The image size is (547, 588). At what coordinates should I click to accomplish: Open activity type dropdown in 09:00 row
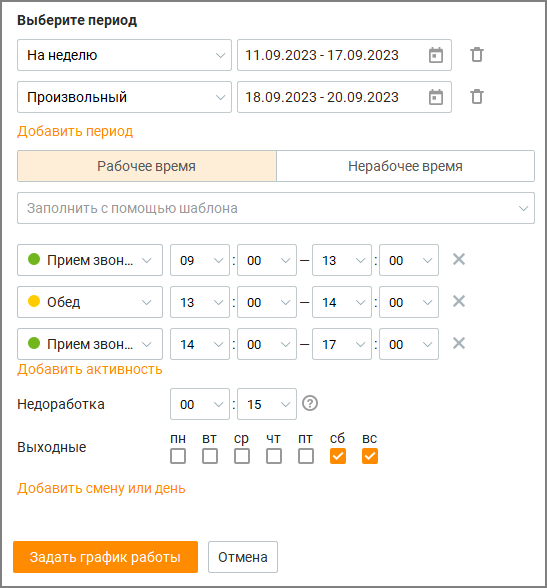pos(90,260)
